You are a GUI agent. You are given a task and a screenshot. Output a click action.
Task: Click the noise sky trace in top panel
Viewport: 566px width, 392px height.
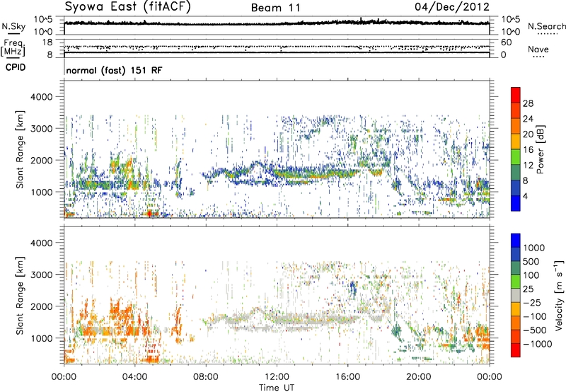coord(277,23)
